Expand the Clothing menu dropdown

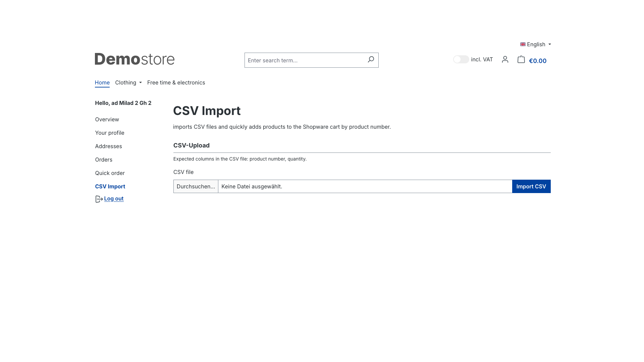tap(128, 82)
